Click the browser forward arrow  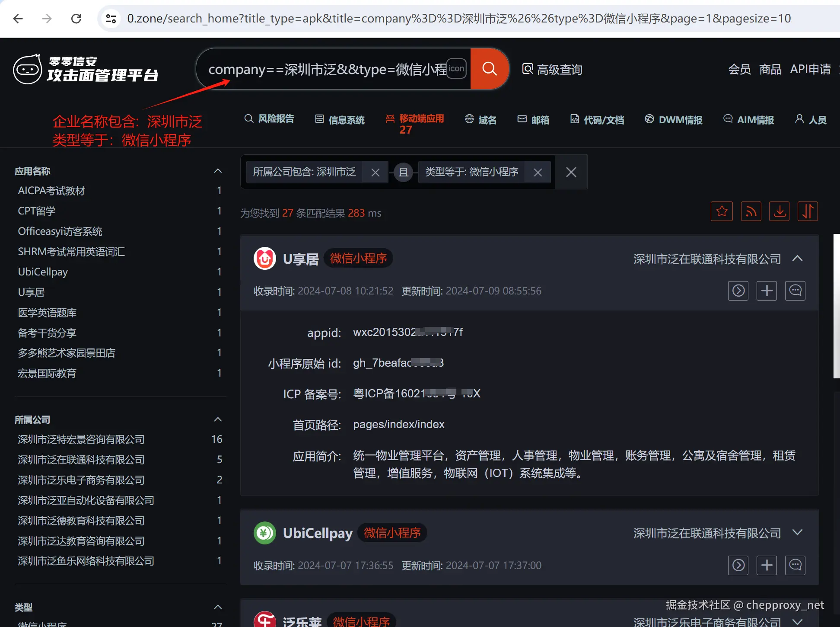47,19
